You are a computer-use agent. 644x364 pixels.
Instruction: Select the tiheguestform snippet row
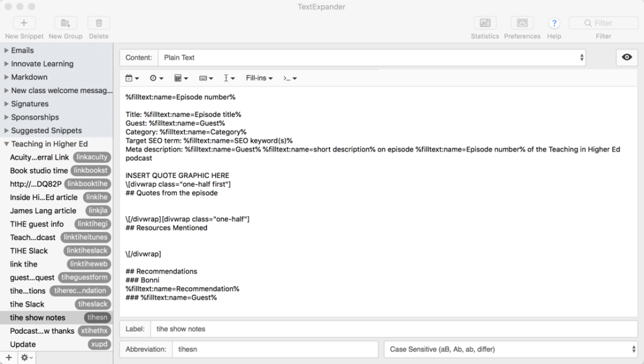pyautogui.click(x=56, y=277)
